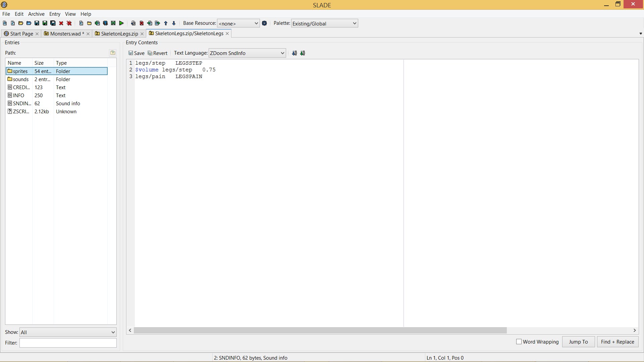Click the green Run Archive play icon
Screen dimensions: 644x362
(121, 23)
